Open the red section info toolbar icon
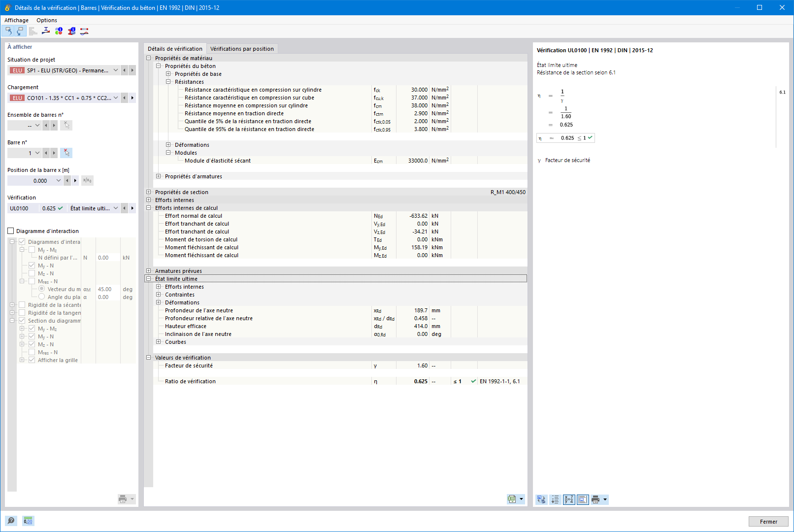Viewport: 794px width, 532px height. pos(71,31)
